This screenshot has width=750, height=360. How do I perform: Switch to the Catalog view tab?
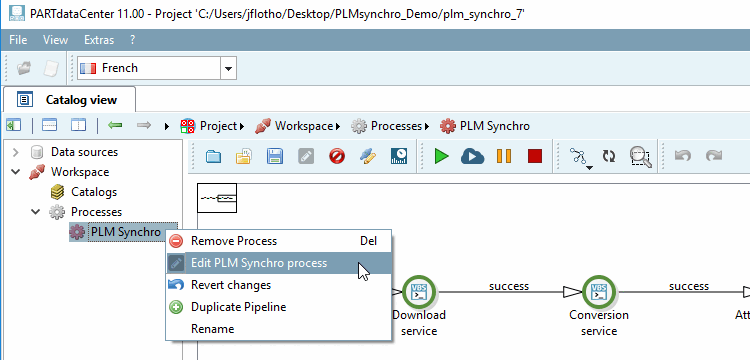pyautogui.click(x=69, y=99)
